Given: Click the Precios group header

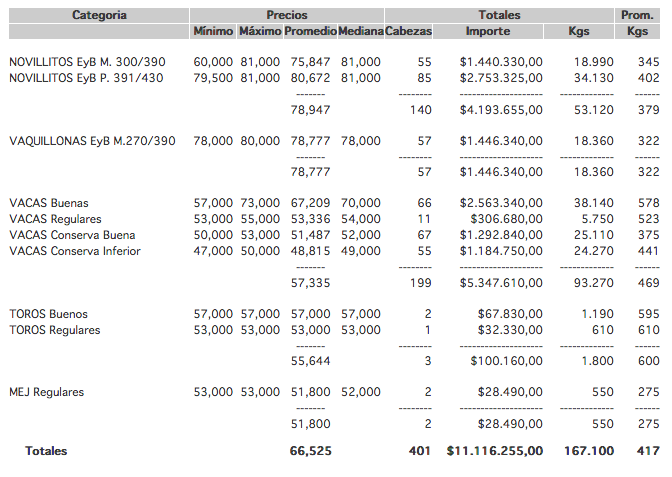Looking at the screenshot, I should click(x=287, y=15).
